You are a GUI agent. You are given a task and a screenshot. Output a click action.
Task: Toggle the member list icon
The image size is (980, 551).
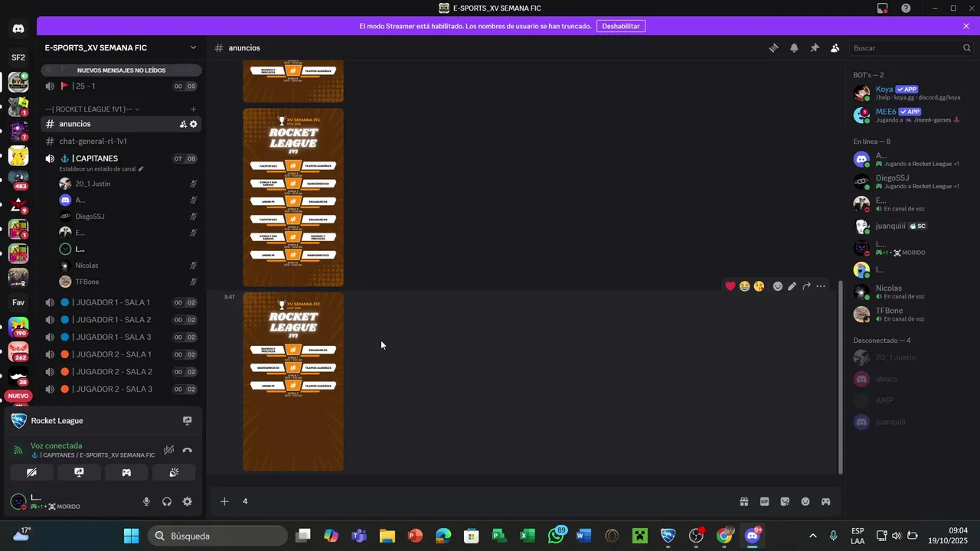click(835, 47)
